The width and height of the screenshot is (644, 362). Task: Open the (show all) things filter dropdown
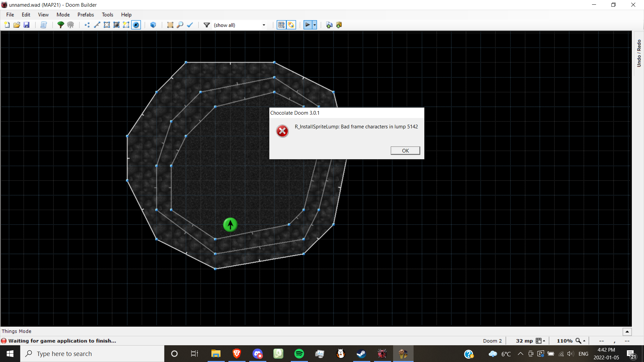240,25
